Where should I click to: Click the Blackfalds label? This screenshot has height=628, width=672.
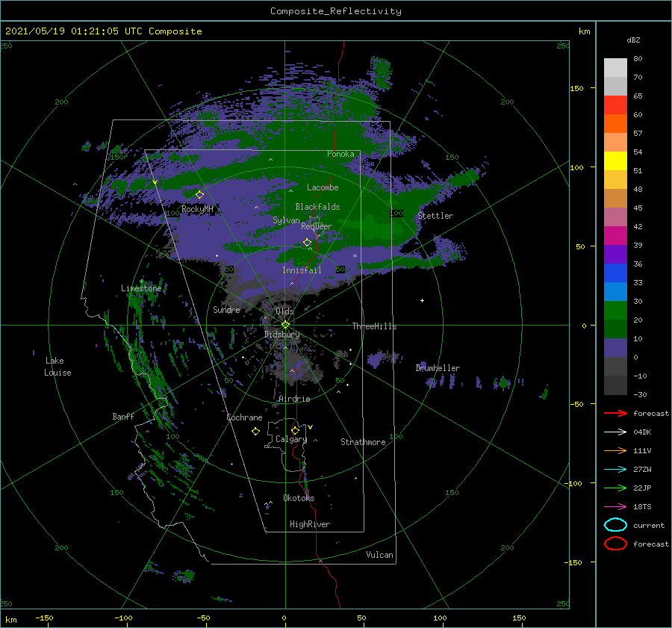click(x=317, y=207)
